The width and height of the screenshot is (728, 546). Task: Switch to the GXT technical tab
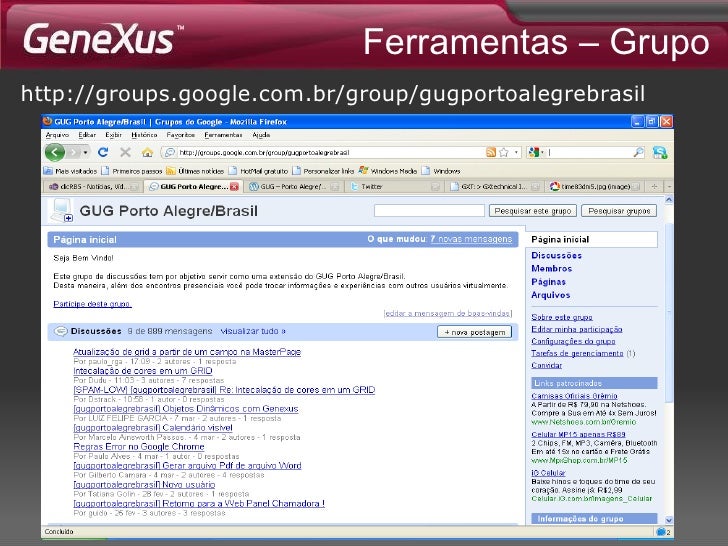click(494, 187)
